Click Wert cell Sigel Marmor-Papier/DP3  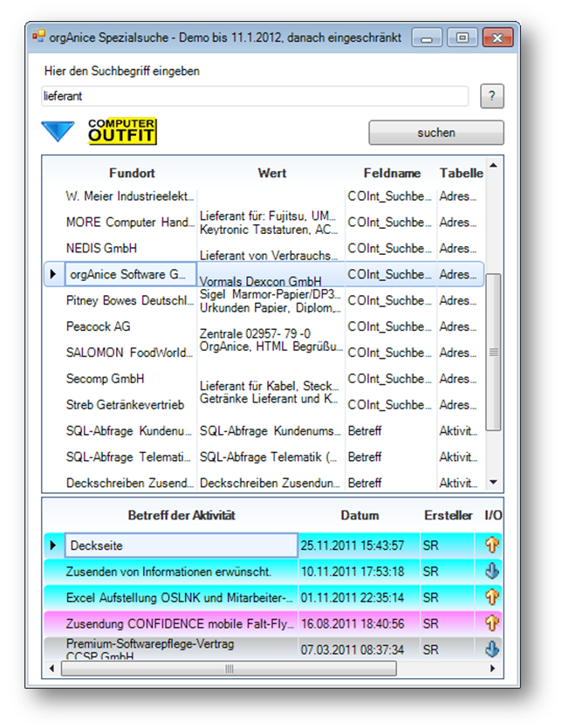271,300
